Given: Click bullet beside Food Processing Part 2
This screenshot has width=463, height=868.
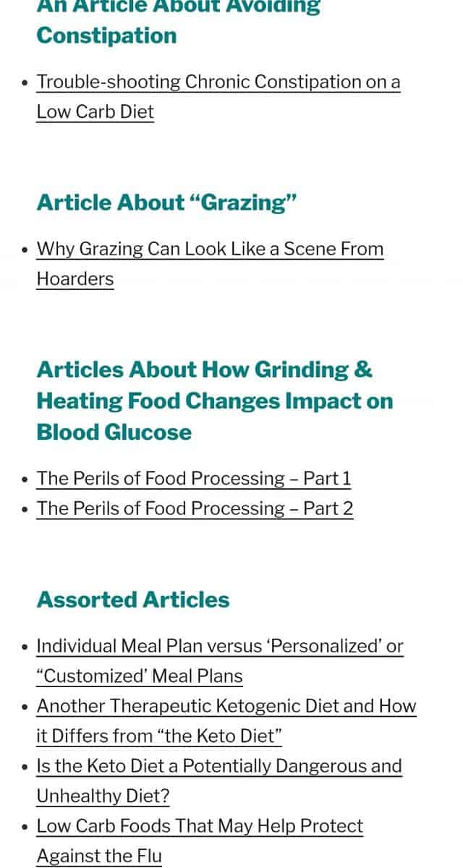Looking at the screenshot, I should [x=25, y=509].
